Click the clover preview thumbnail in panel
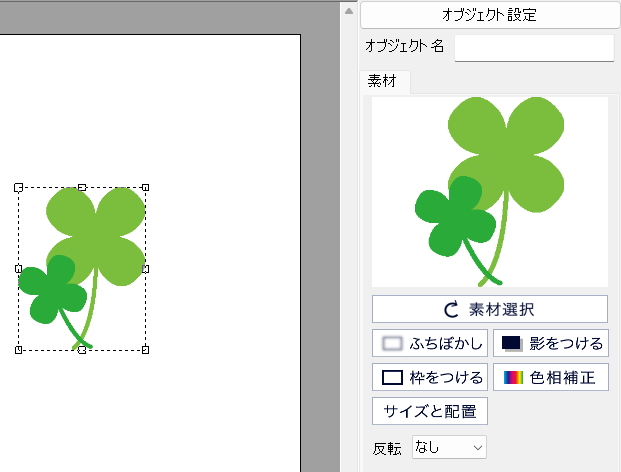Screen dimensions: 621x472 [x=490, y=192]
